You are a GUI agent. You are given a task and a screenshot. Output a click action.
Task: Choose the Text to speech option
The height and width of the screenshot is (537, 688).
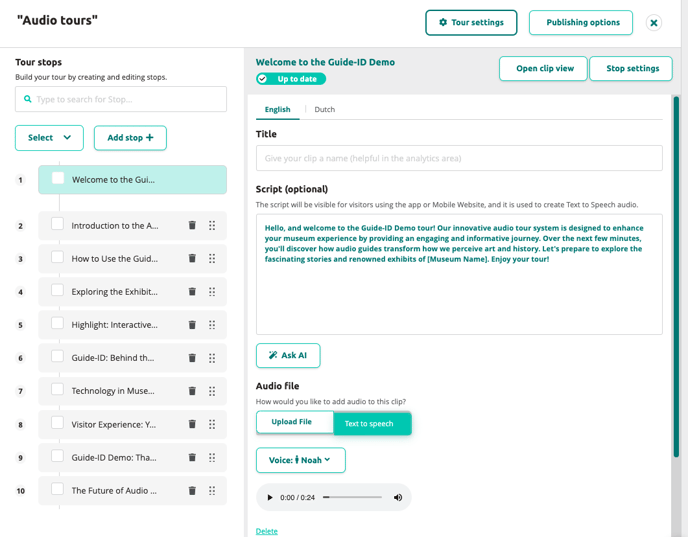(373, 423)
